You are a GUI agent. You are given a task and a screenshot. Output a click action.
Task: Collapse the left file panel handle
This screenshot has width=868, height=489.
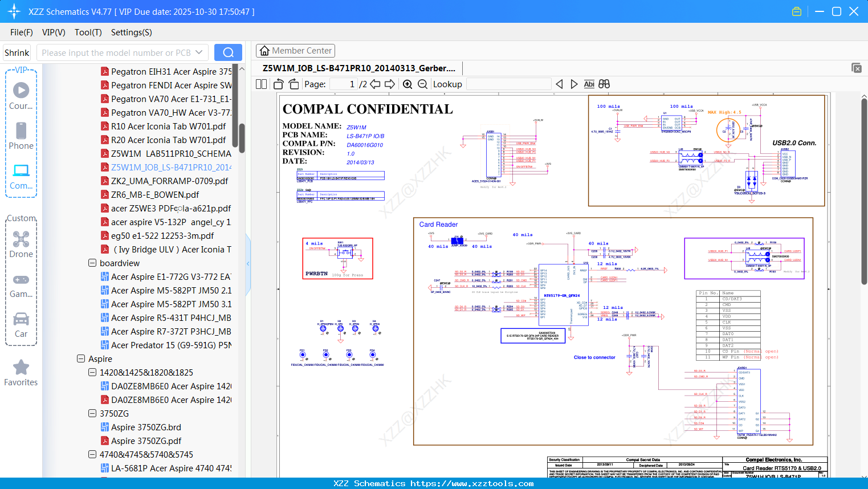248,263
